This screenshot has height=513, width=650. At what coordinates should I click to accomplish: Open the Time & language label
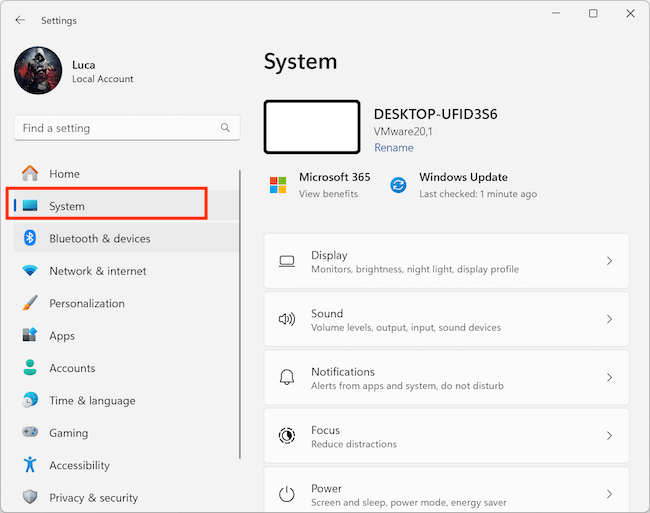[92, 401]
